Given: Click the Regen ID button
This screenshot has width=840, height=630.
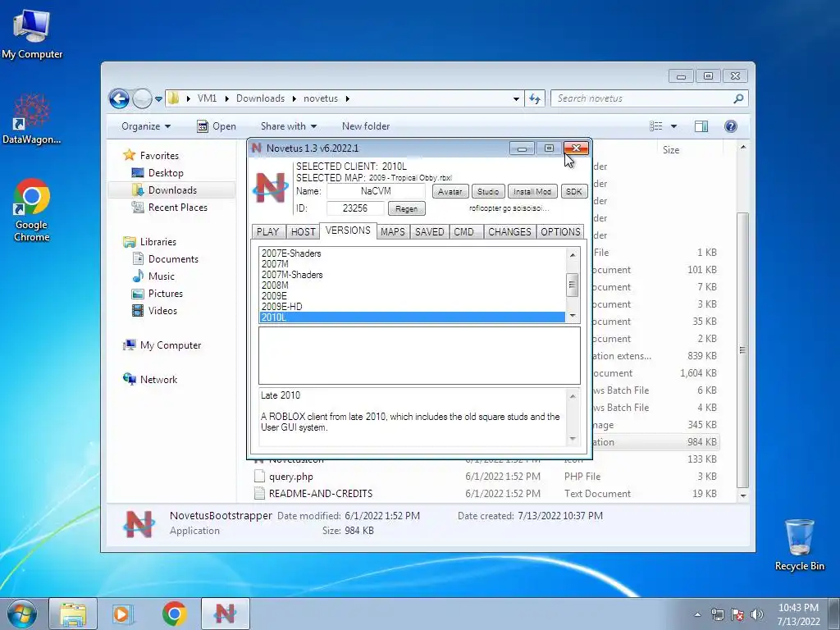Looking at the screenshot, I should pyautogui.click(x=407, y=209).
